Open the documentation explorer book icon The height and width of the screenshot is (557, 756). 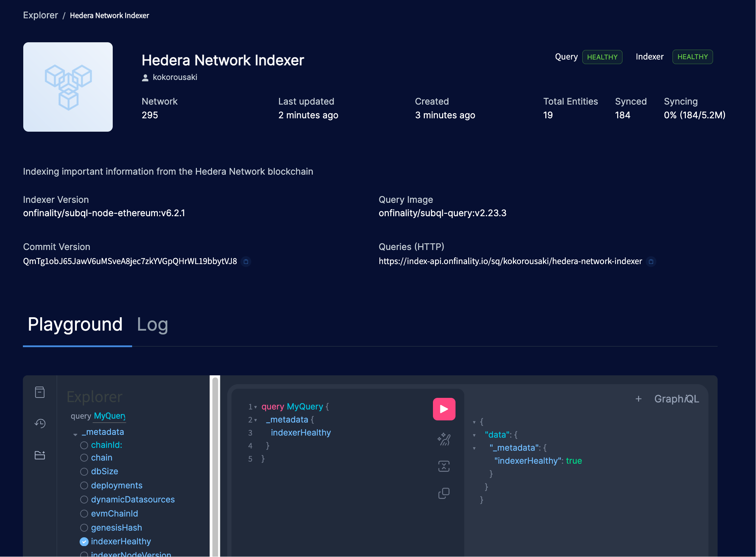[x=40, y=392]
